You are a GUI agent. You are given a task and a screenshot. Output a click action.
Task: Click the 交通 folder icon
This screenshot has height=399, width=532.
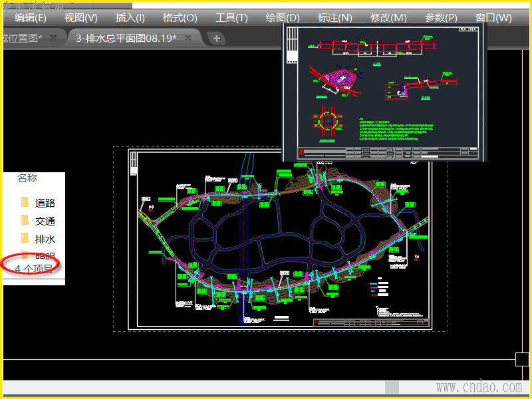(x=25, y=221)
